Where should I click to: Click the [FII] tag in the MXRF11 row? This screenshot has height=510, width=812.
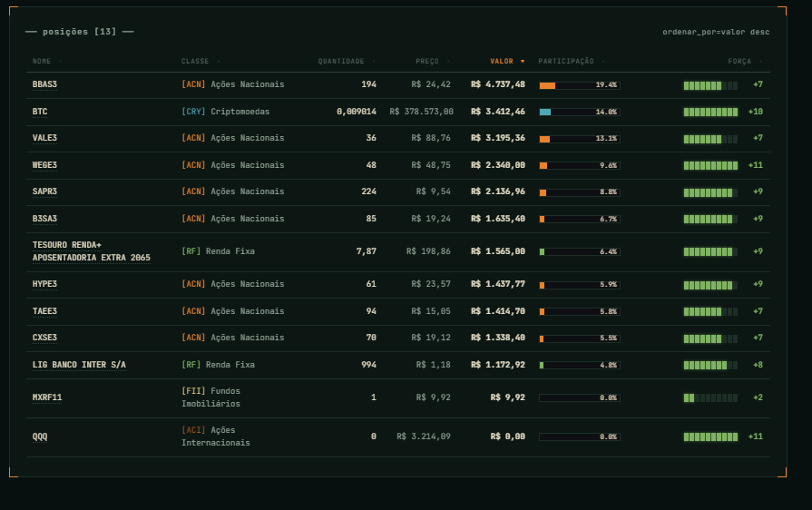point(193,391)
